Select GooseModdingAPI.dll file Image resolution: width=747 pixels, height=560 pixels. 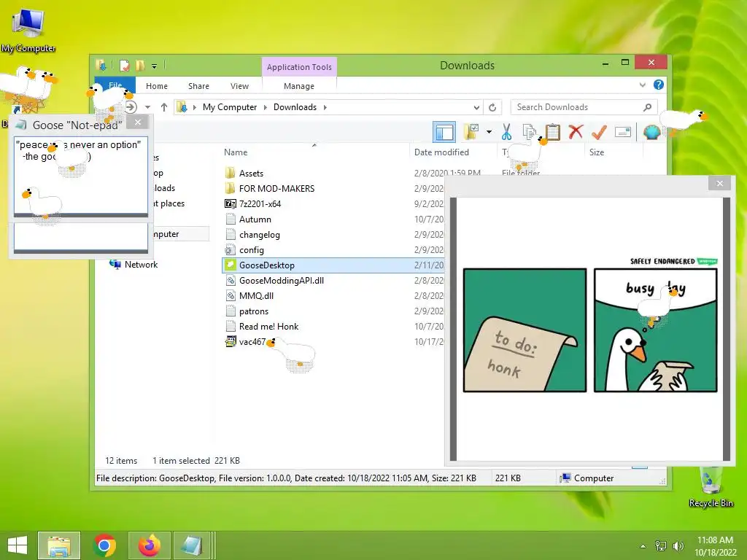(281, 281)
